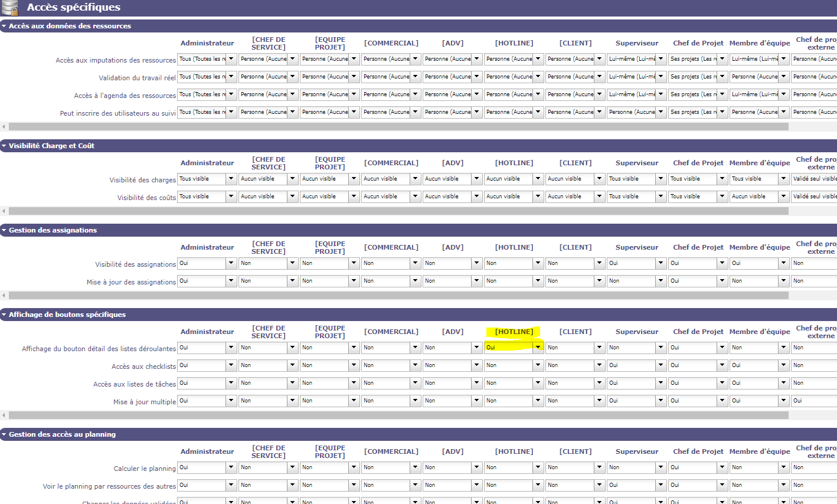Viewport: 837px width, 504px height.
Task: Open Superviseur dropdown for Validation du travail réel
Action: pyautogui.click(x=661, y=77)
